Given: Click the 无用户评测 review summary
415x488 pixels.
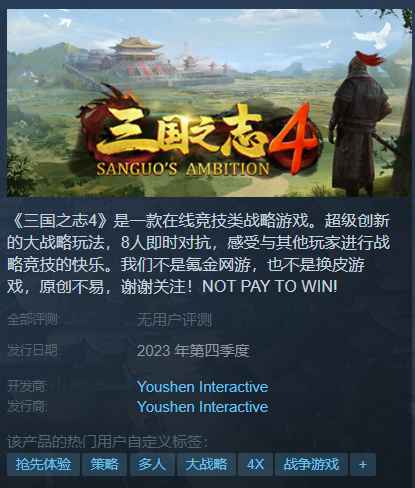Looking at the screenshot, I should (174, 320).
